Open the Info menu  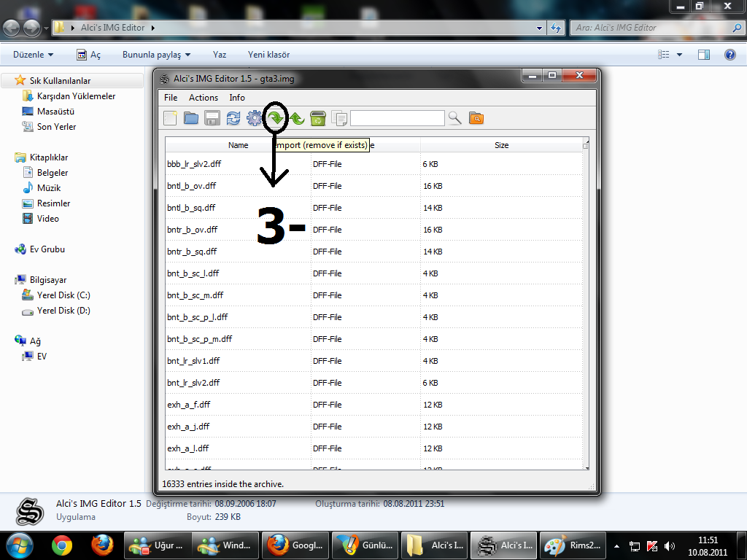coord(237,98)
